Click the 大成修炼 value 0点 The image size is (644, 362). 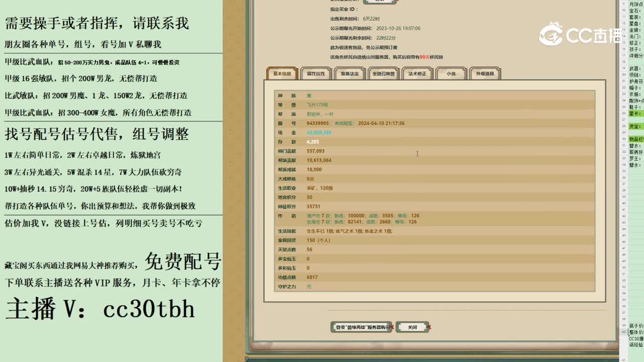point(310,178)
